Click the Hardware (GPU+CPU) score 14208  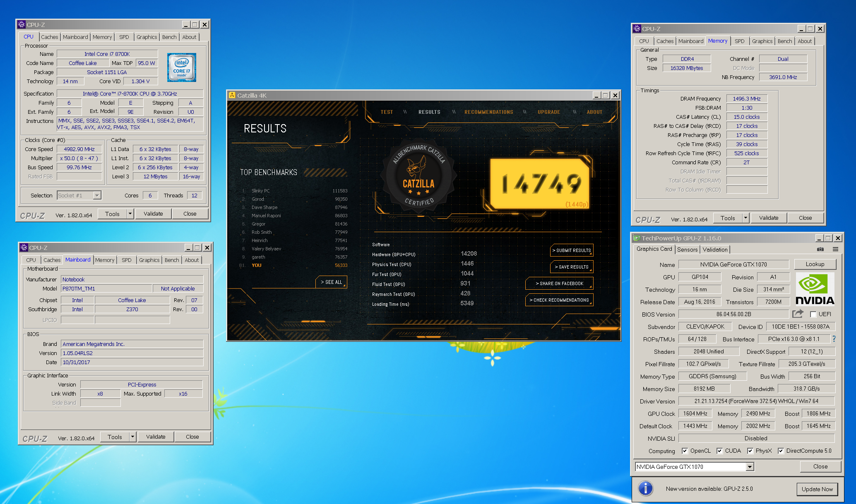(x=469, y=254)
